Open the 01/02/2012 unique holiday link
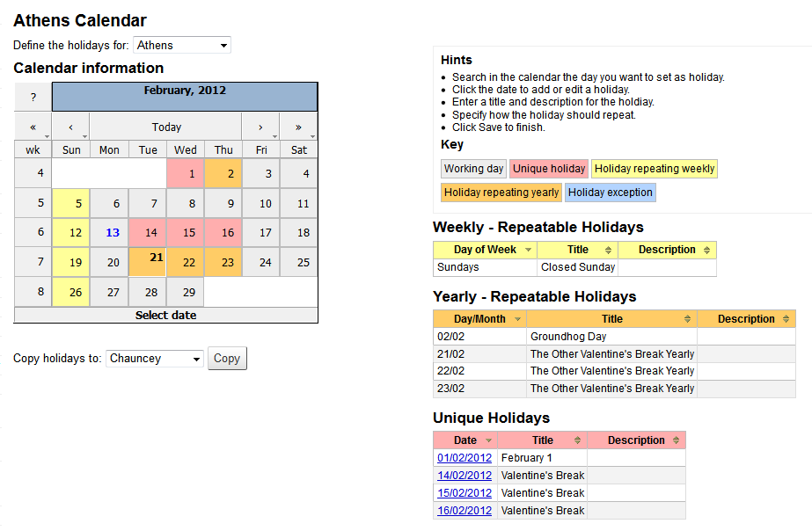This screenshot has height=531, width=812. pyautogui.click(x=465, y=458)
